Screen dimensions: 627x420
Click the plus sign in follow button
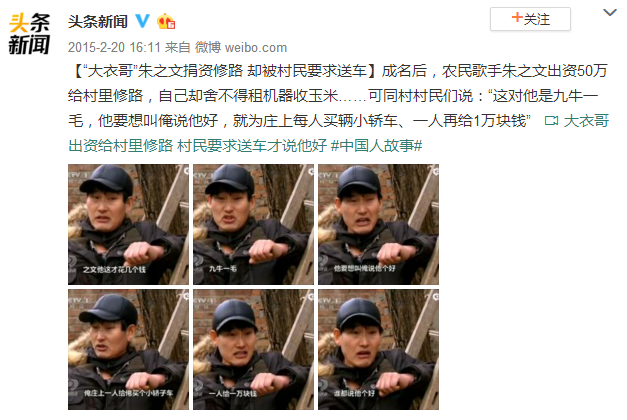pos(517,18)
